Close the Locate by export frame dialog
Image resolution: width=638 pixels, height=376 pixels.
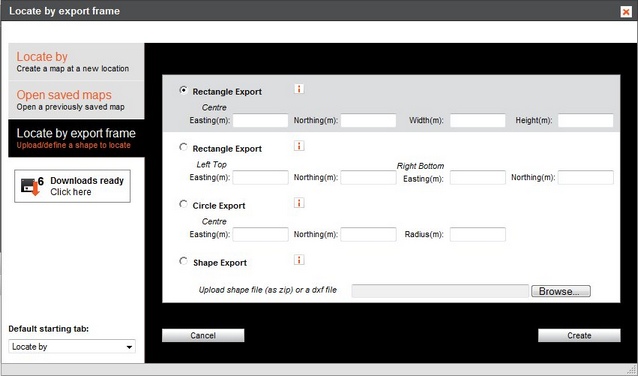point(626,11)
